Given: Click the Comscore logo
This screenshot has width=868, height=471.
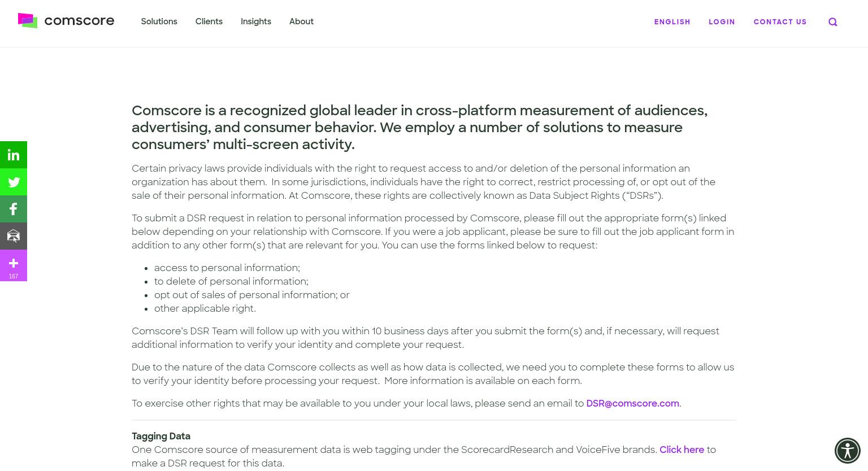Looking at the screenshot, I should [x=66, y=21].
